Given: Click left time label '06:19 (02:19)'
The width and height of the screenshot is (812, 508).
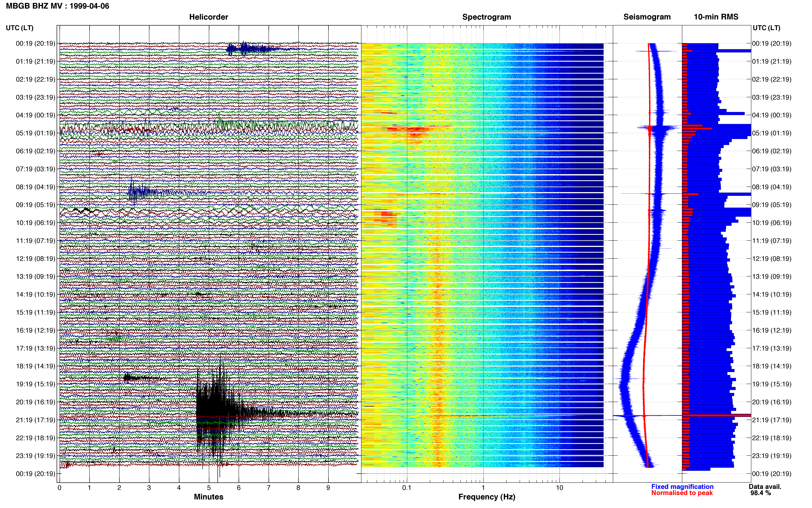Looking at the screenshot, I should click(36, 151).
